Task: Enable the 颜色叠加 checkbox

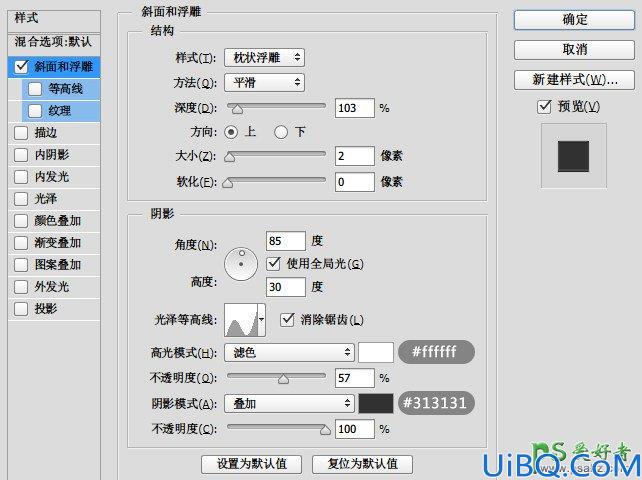Action: click(x=21, y=221)
